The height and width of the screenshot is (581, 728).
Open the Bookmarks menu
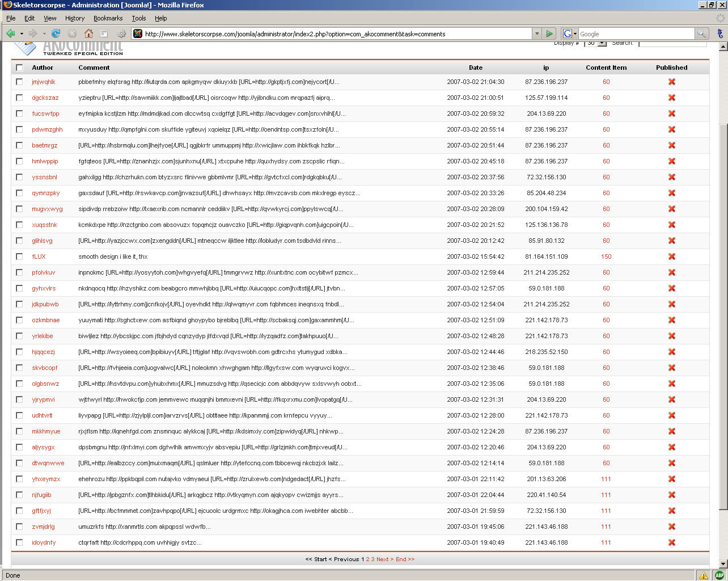[108, 18]
